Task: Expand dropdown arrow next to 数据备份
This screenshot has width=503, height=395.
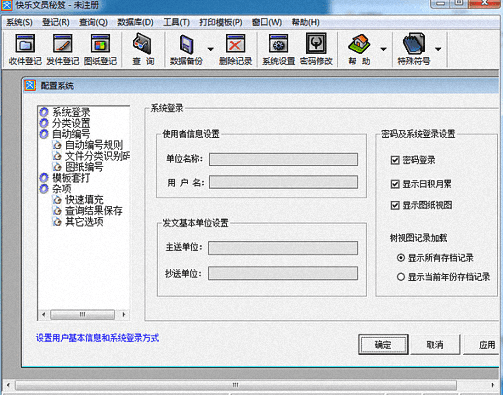Action: coord(210,49)
